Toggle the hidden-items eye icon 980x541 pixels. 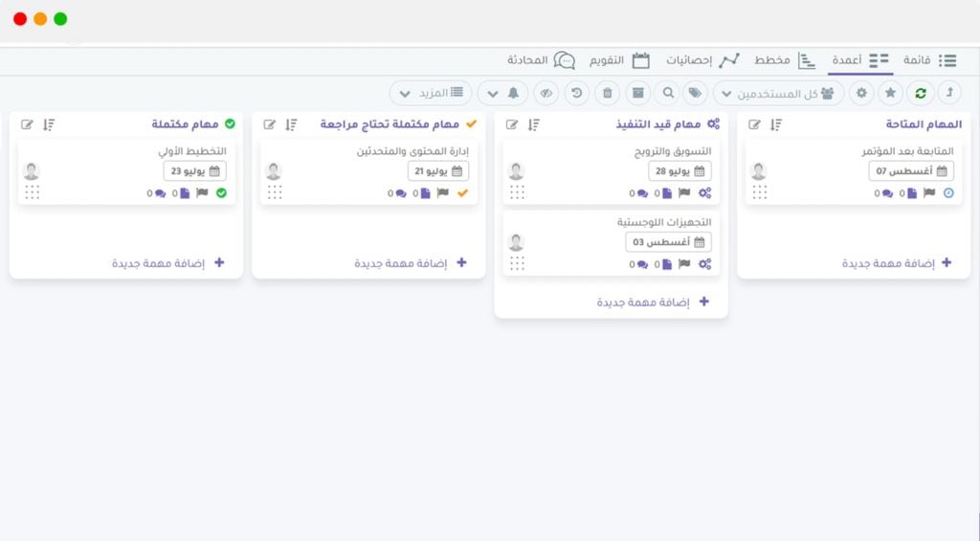(x=546, y=93)
